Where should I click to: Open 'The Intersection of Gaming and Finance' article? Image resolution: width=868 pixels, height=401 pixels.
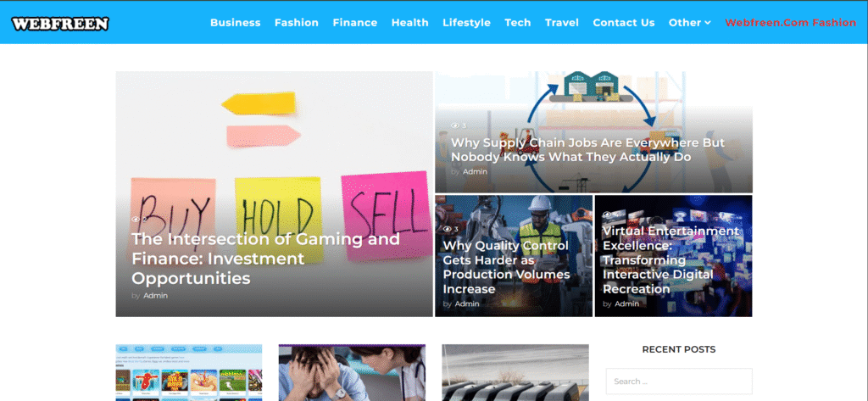[264, 259]
